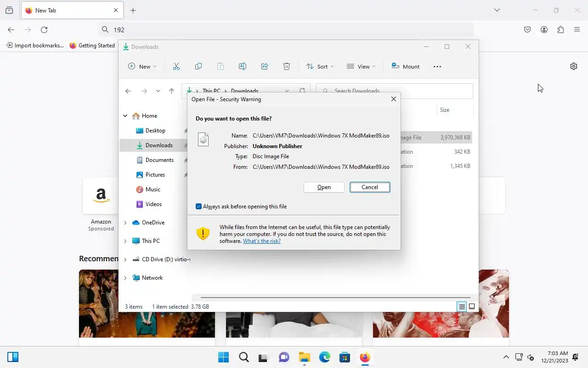Click the Cut icon in Explorer toolbar
Image resolution: width=588 pixels, height=368 pixels.
[x=176, y=67]
